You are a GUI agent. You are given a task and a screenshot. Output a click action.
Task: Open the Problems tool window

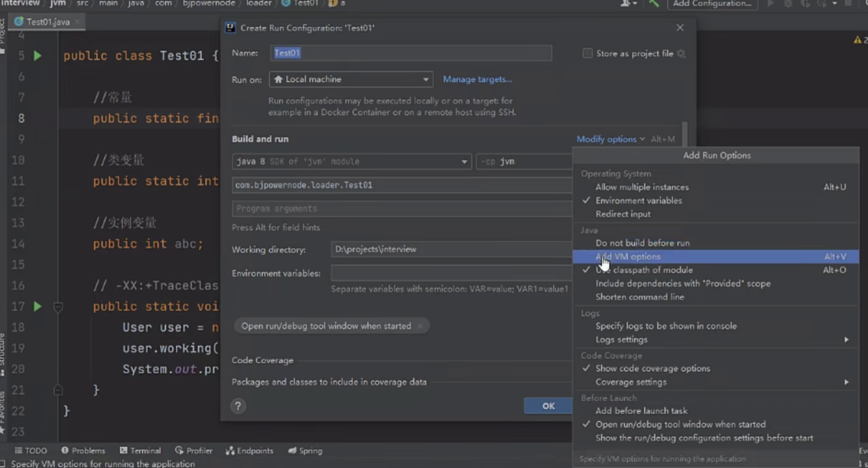pos(83,451)
